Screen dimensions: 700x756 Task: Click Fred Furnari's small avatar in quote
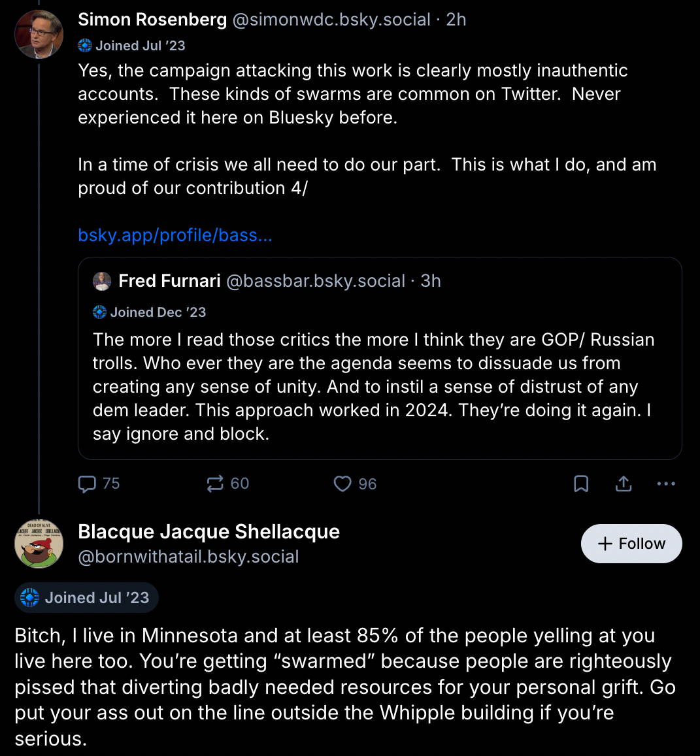pos(102,281)
